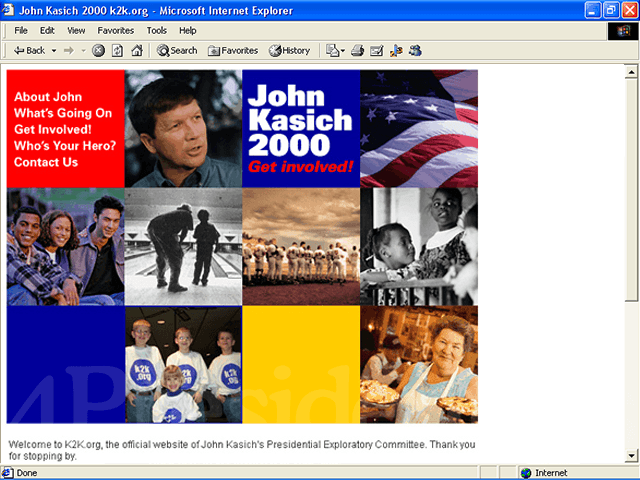The image size is (640, 480).
Task: Click the solid blue tile at bottom left
Action: point(66,364)
